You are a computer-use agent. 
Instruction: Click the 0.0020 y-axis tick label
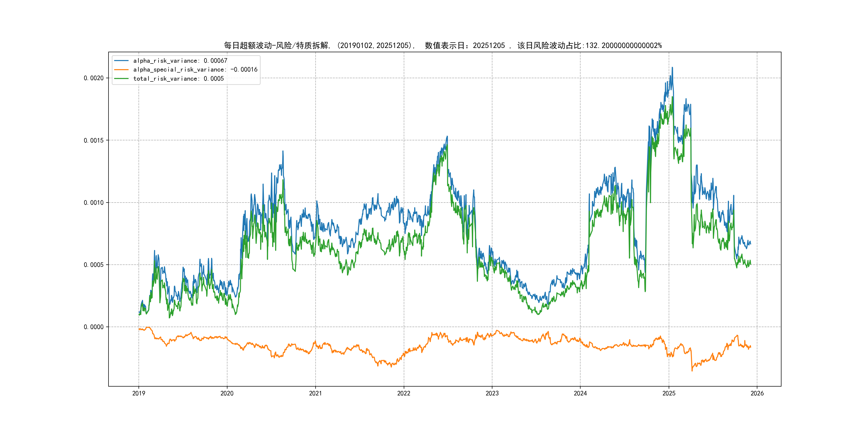(94, 78)
